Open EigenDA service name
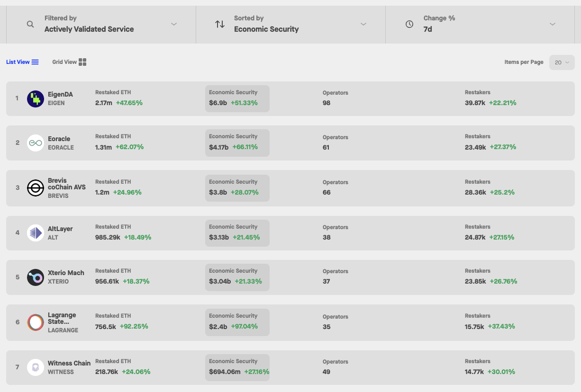581x392 pixels. [60, 95]
